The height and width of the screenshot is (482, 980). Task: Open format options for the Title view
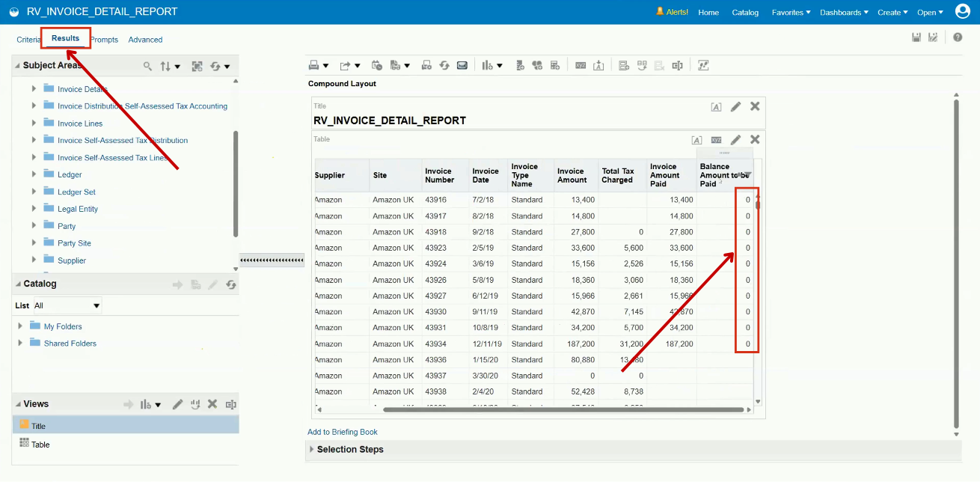pyautogui.click(x=716, y=106)
